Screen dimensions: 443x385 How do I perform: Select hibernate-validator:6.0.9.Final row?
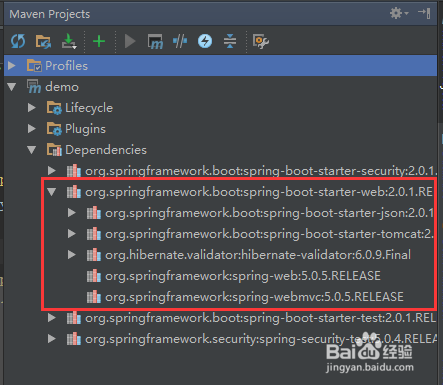tap(220, 255)
